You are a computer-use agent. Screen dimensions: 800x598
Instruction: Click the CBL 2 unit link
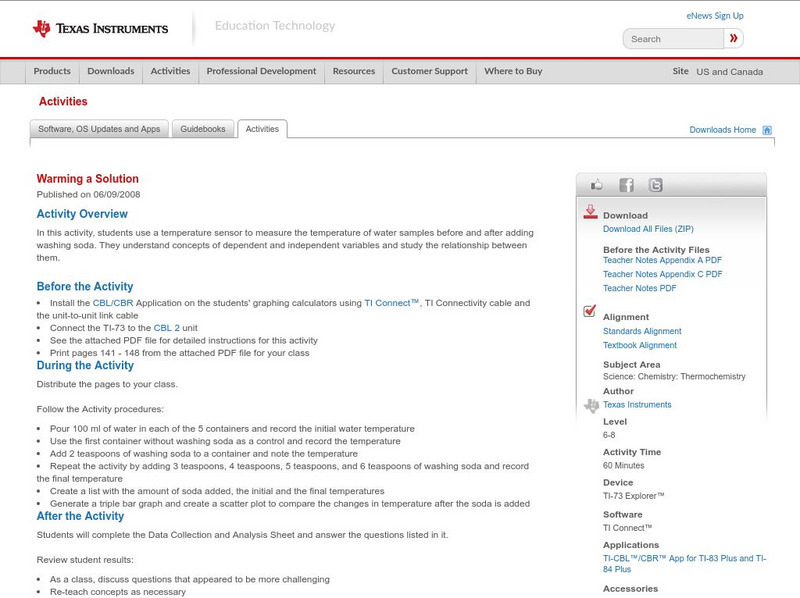point(166,328)
